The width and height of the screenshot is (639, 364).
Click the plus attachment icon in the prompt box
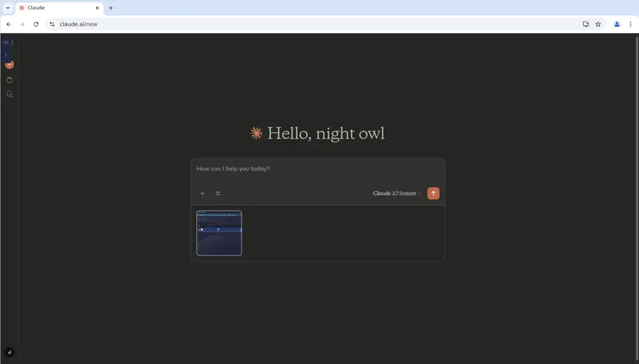202,193
